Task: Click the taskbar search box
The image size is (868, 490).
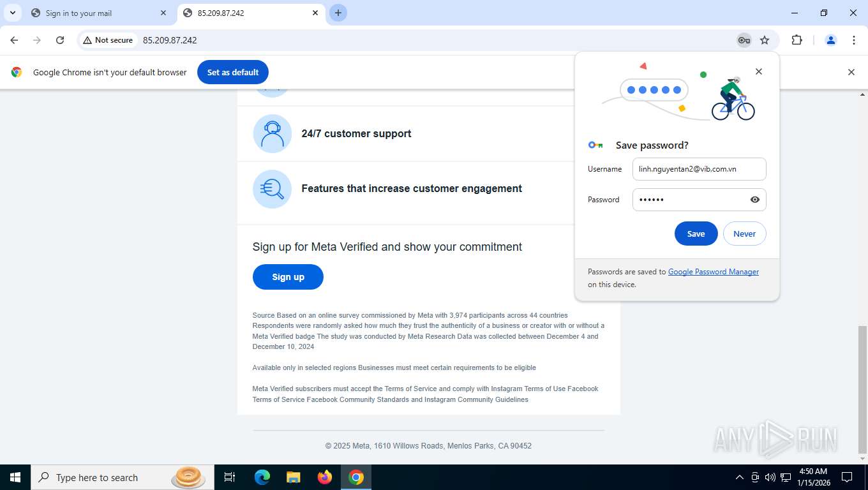Action: point(122,477)
